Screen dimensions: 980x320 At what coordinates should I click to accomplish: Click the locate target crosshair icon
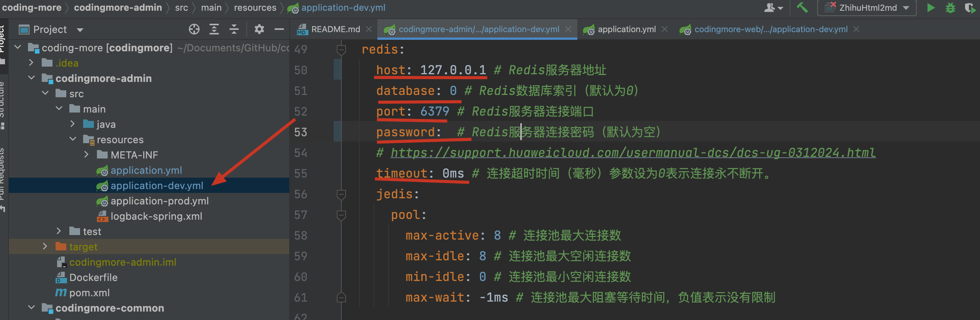(194, 29)
